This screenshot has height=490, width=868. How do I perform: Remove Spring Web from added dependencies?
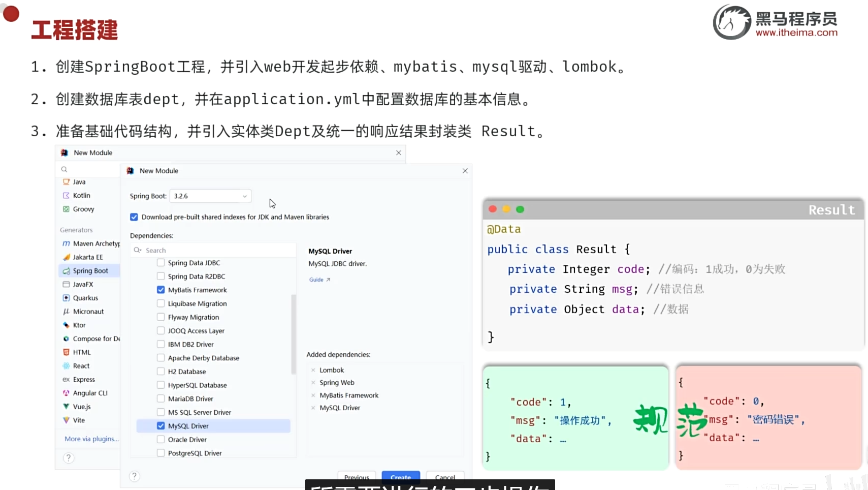pyautogui.click(x=313, y=383)
